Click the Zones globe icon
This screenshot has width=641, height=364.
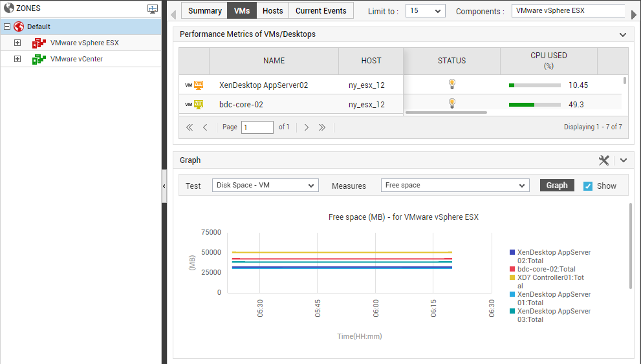(8, 8)
